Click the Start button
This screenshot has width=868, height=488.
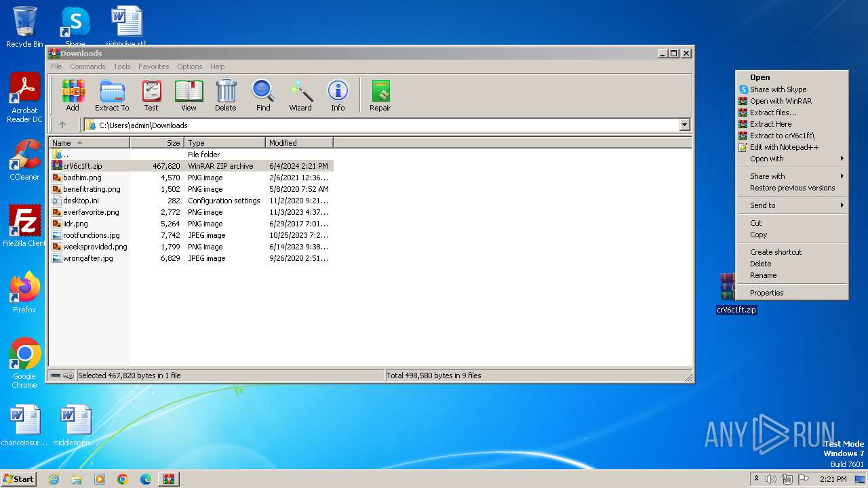point(18,479)
